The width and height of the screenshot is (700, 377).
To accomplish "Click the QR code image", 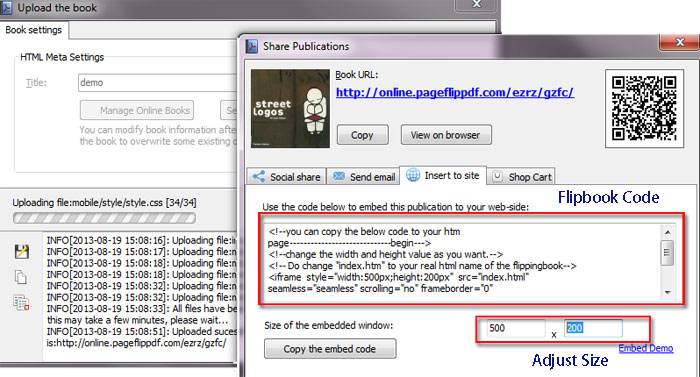I will (x=644, y=108).
